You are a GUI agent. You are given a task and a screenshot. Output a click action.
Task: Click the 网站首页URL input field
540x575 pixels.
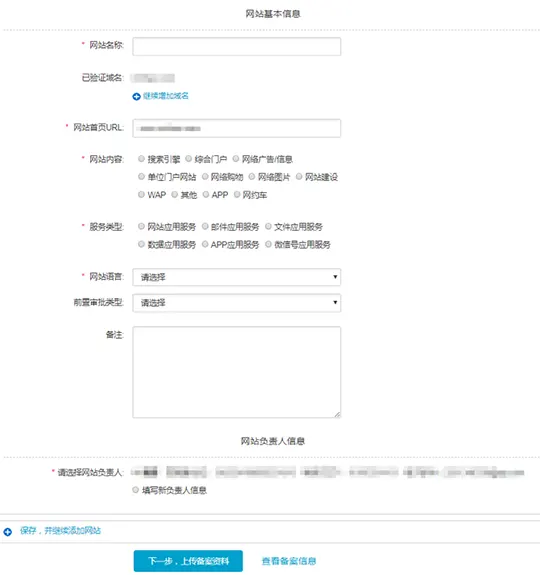(236, 128)
